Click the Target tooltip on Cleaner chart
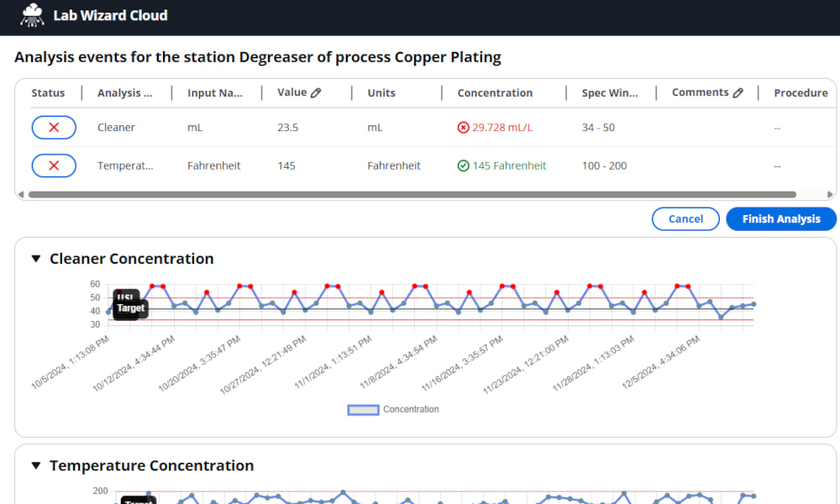840x504 pixels. coord(130,308)
